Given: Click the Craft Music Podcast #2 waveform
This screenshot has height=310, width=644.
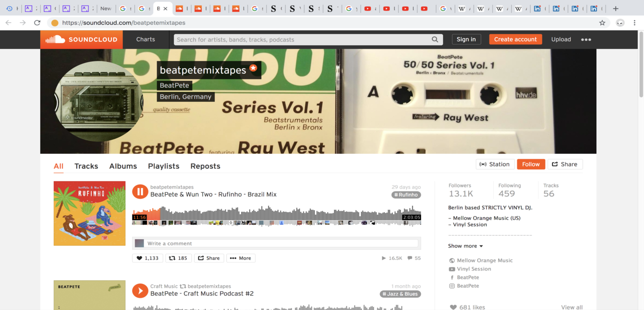Looking at the screenshot, I should pyautogui.click(x=268, y=307).
